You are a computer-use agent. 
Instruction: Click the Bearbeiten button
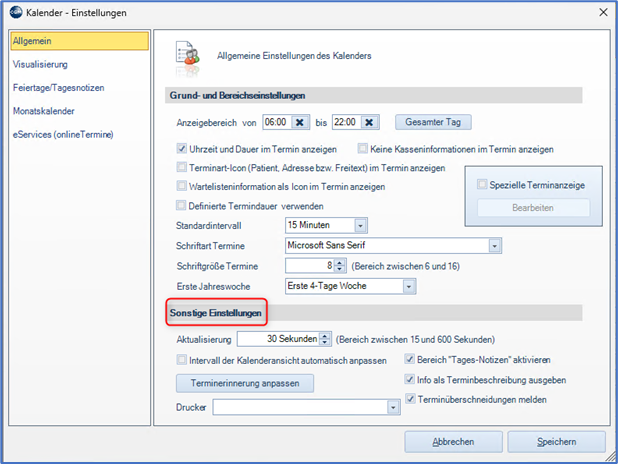coord(533,208)
